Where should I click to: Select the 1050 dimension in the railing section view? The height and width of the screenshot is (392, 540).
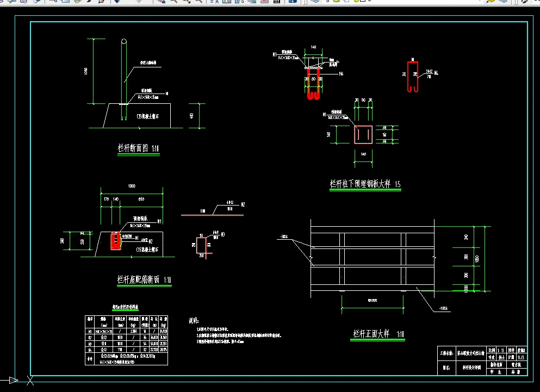[x=85, y=71]
